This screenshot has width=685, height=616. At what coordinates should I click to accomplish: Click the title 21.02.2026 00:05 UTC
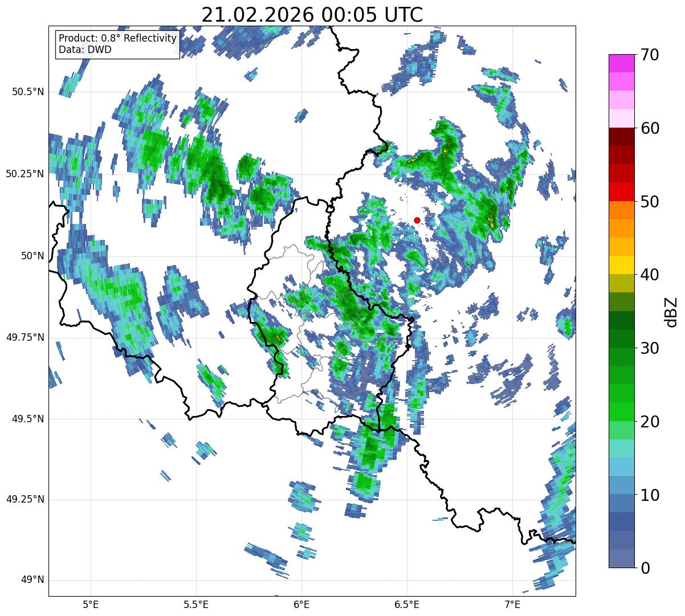(312, 14)
